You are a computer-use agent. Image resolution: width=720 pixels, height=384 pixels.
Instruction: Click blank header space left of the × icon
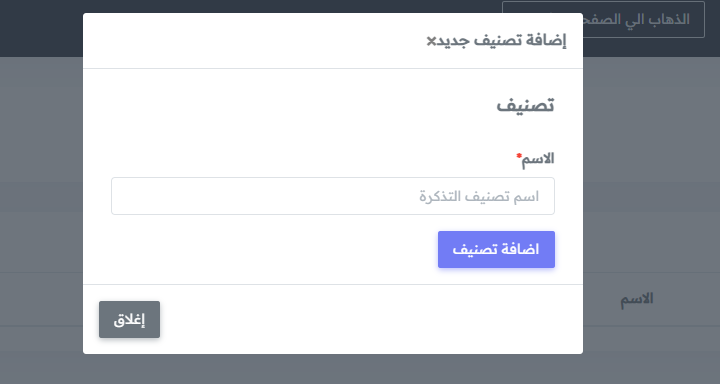pos(253,41)
